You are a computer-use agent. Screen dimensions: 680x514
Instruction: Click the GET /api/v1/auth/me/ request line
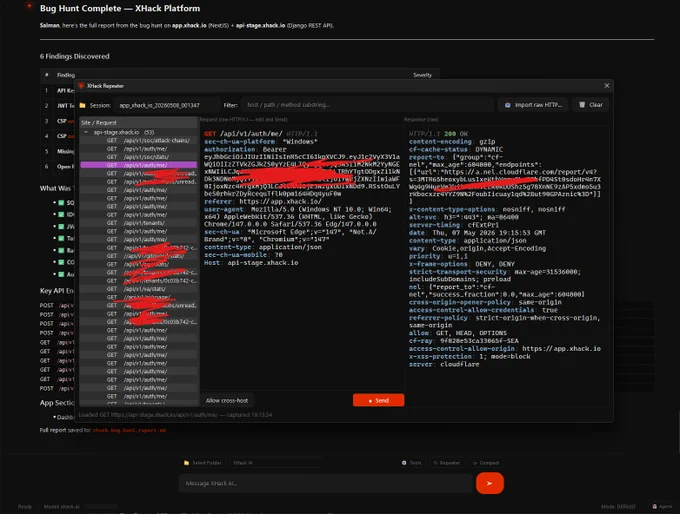point(261,134)
